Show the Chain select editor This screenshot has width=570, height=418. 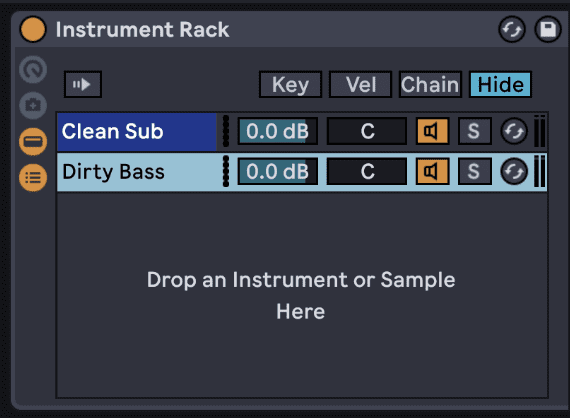[x=430, y=84]
